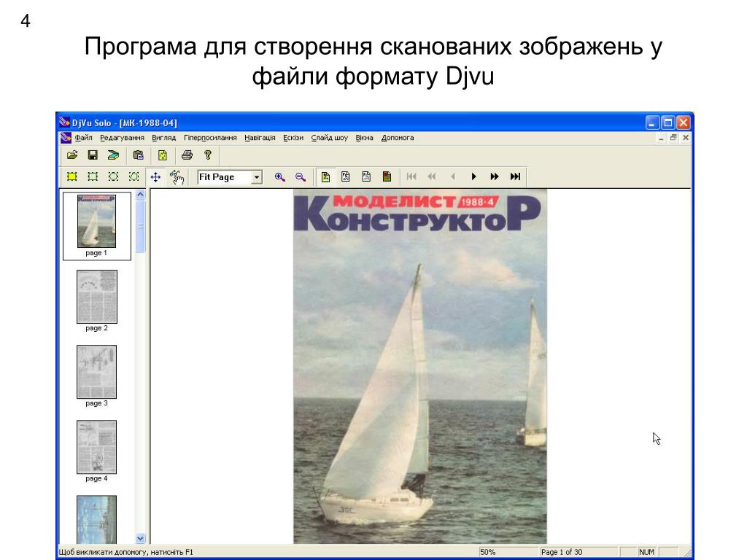Choose the black and white display icon
Screen dimensions: 747x560
pos(346,177)
